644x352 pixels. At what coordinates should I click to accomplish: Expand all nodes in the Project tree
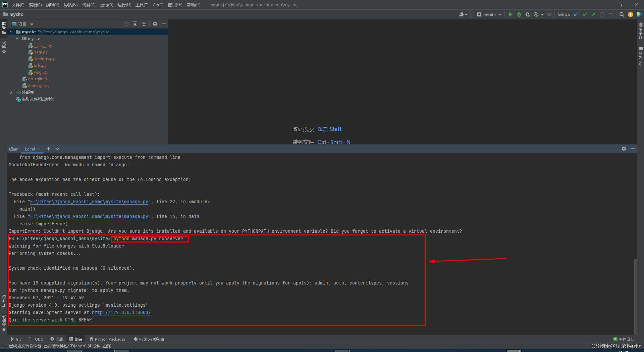(x=135, y=24)
